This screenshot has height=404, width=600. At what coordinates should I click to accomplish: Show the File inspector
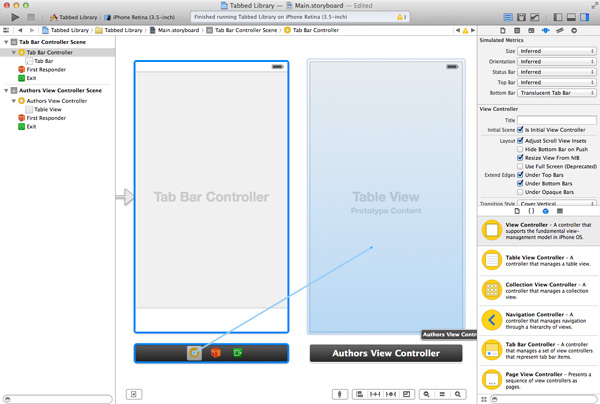coord(503,31)
